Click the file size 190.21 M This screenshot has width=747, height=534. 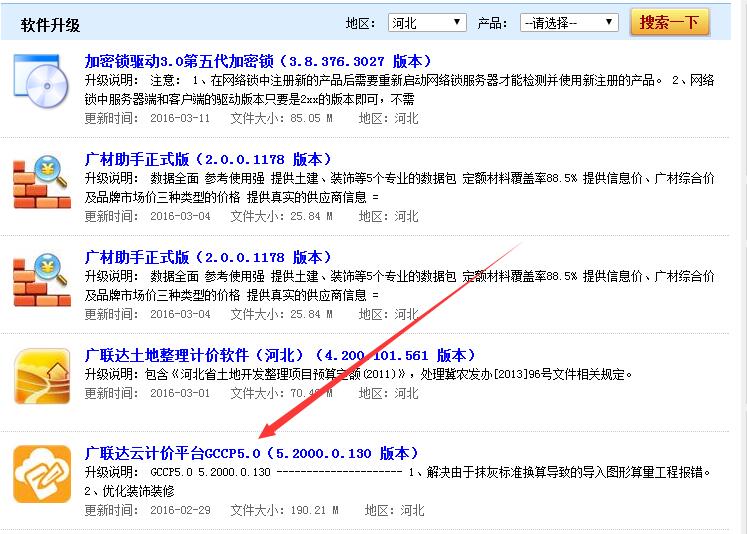pos(314,510)
